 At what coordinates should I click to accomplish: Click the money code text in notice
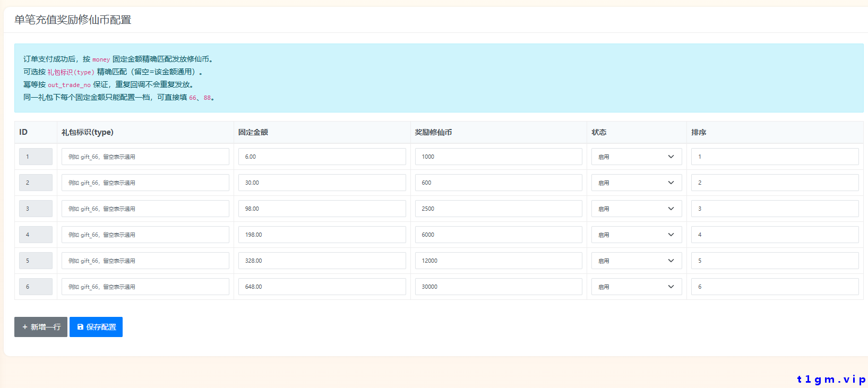point(101,59)
